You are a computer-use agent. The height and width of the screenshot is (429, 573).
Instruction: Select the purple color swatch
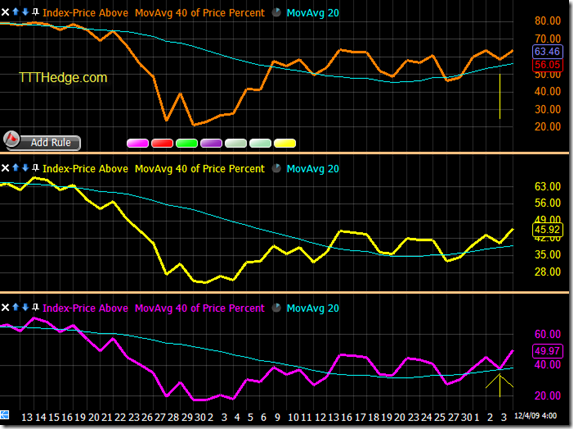[211, 143]
